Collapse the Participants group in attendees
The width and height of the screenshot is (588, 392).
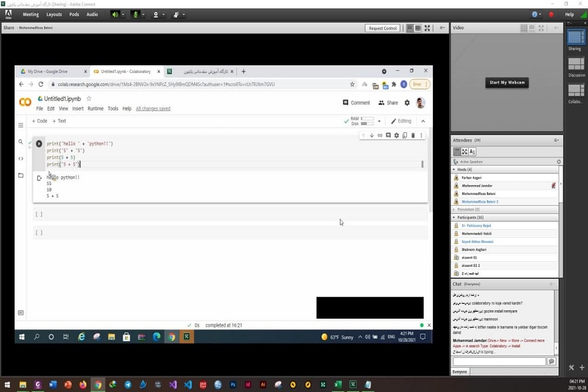pos(454,217)
